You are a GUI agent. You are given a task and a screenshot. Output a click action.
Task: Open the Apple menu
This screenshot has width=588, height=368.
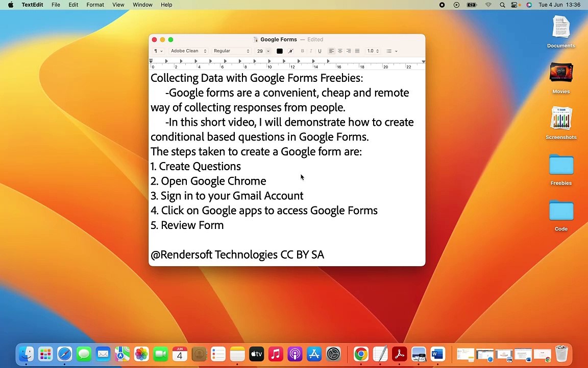click(11, 5)
